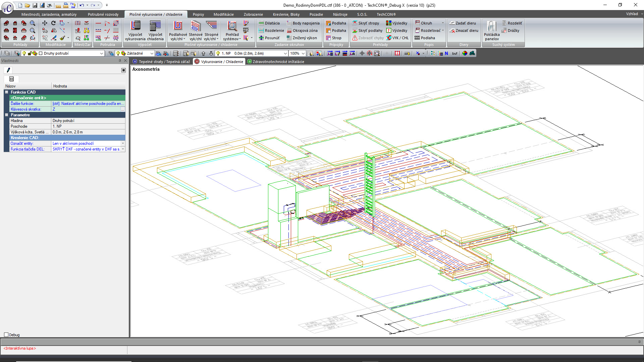Enable the Skryť stropy option

point(366,23)
